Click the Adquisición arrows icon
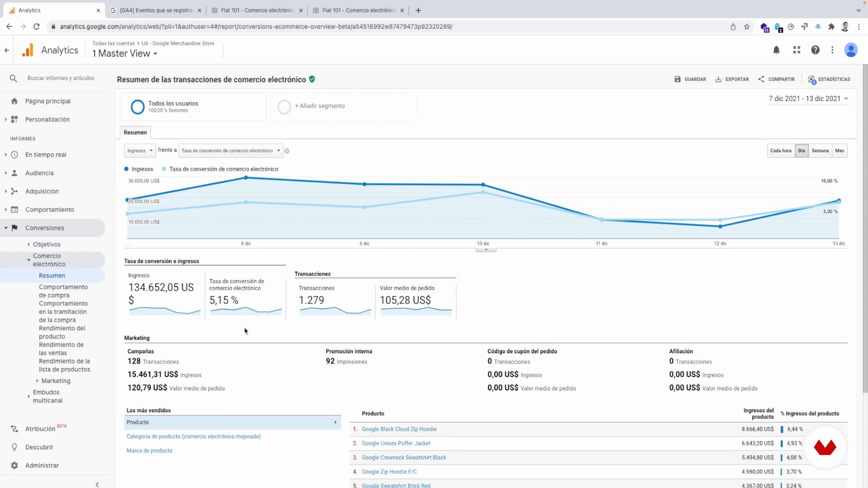The height and width of the screenshot is (488, 868). [x=14, y=191]
